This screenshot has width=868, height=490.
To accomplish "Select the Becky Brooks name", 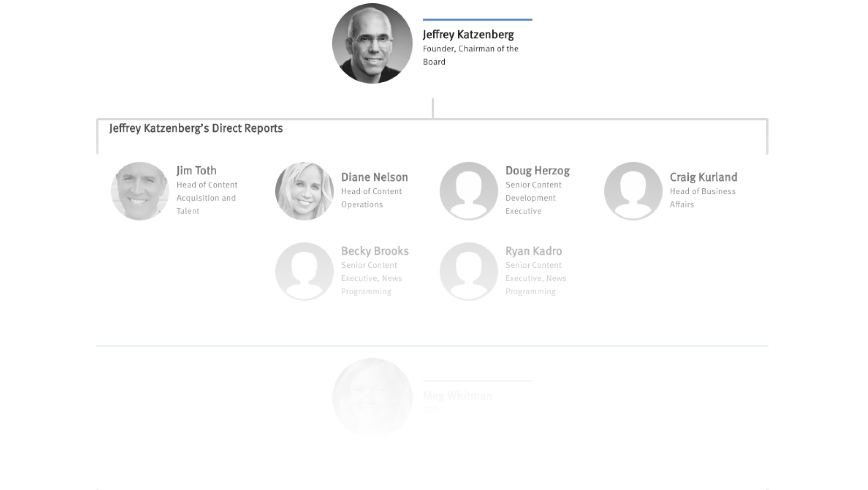I will click(375, 251).
